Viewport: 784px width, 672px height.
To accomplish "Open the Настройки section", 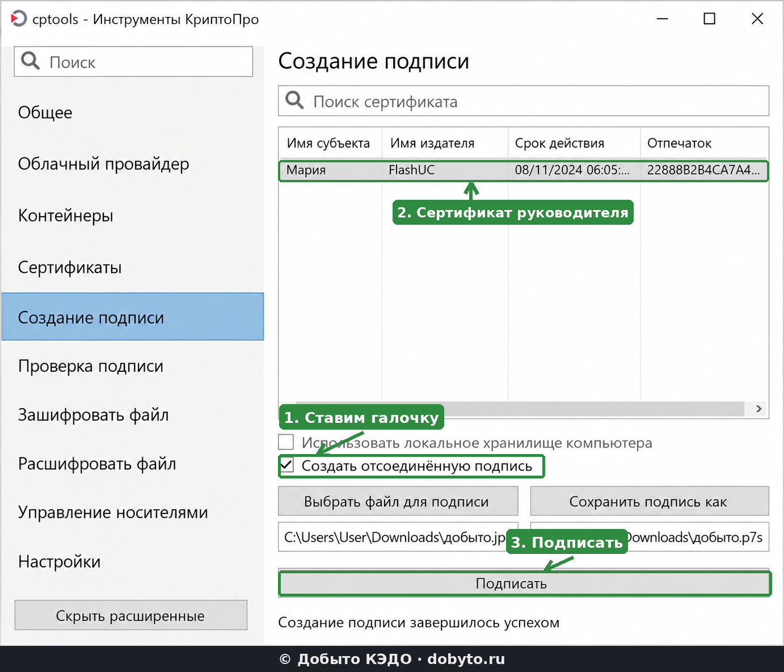I will click(133, 561).
